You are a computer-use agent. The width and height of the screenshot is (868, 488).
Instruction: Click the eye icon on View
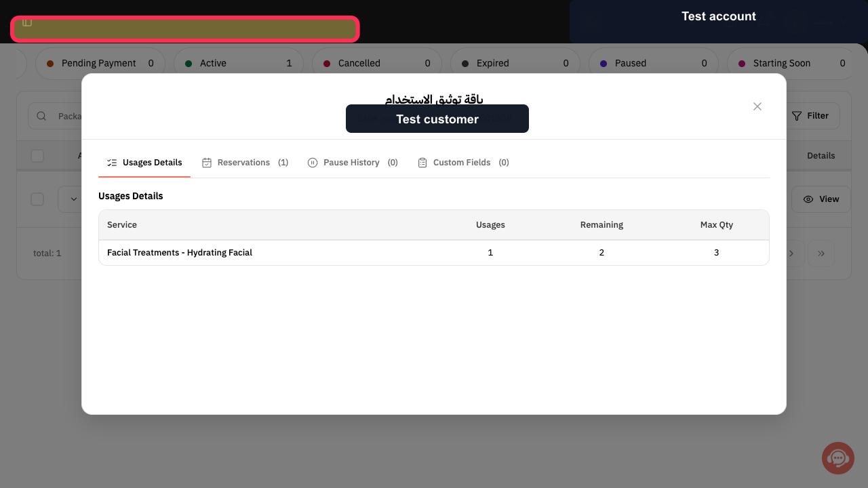pos(808,199)
